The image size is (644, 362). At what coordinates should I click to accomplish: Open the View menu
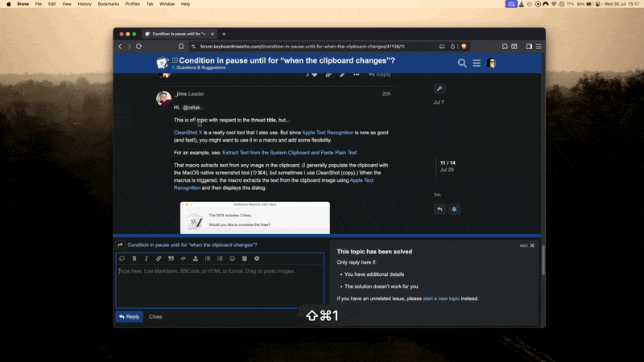[x=67, y=4]
